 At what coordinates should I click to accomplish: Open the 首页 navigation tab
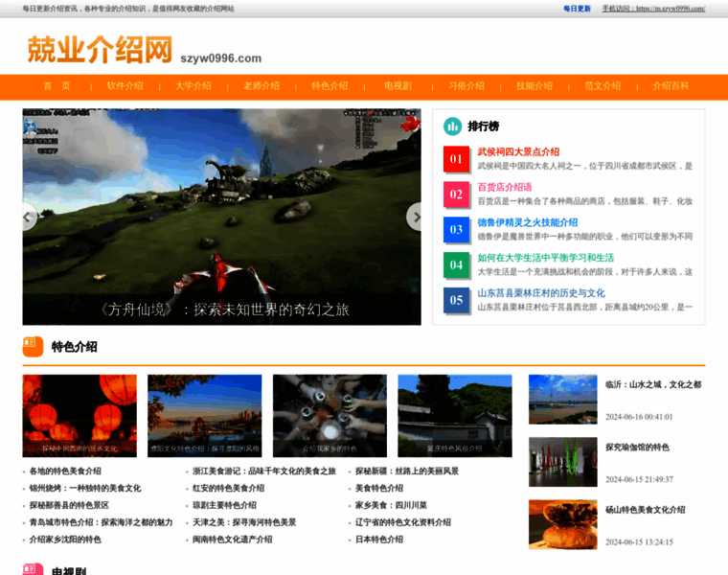click(x=57, y=86)
